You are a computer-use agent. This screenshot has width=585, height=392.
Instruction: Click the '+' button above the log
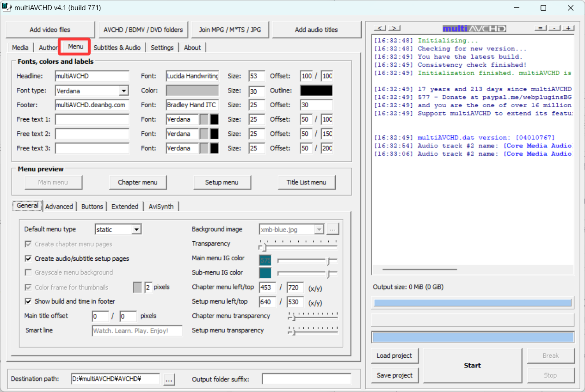click(568, 29)
